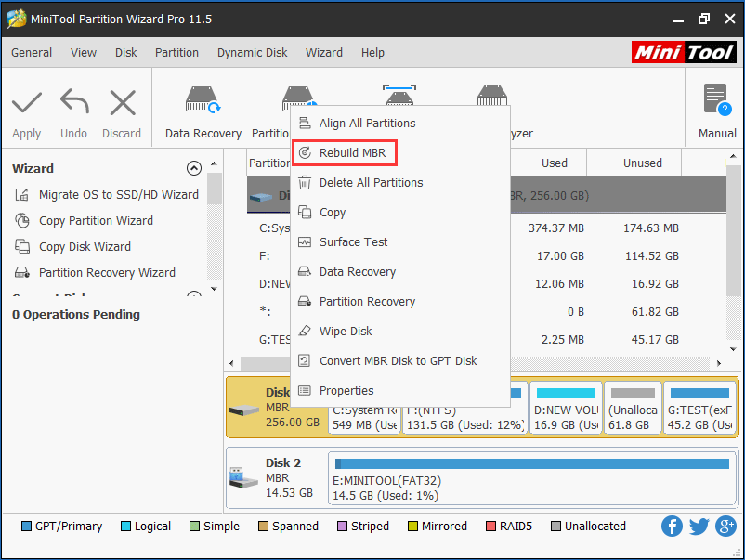Open the Facebook share icon
The width and height of the screenshot is (745, 560).
(x=672, y=526)
